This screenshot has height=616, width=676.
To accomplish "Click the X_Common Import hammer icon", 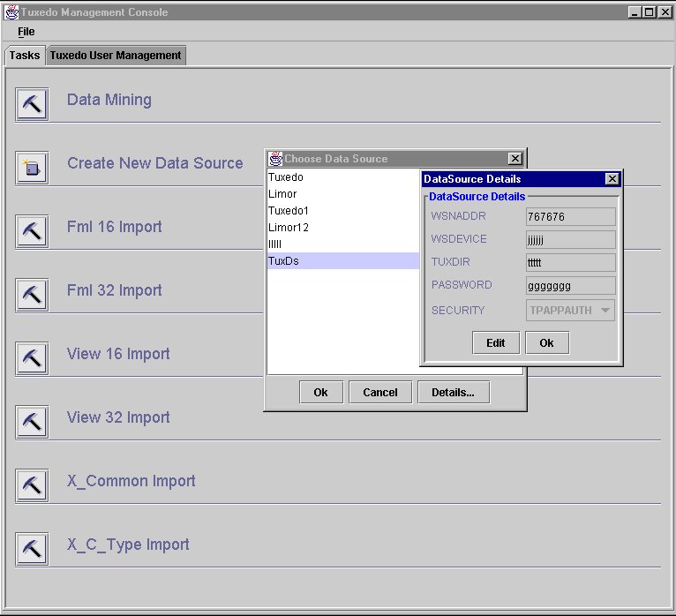I will point(32,485).
